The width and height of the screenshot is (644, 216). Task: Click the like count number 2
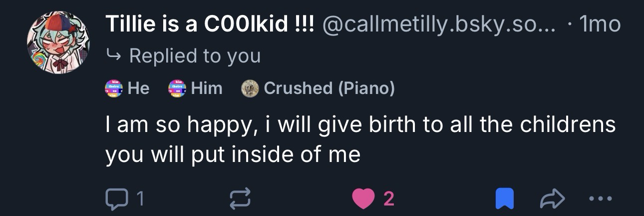tap(388, 199)
